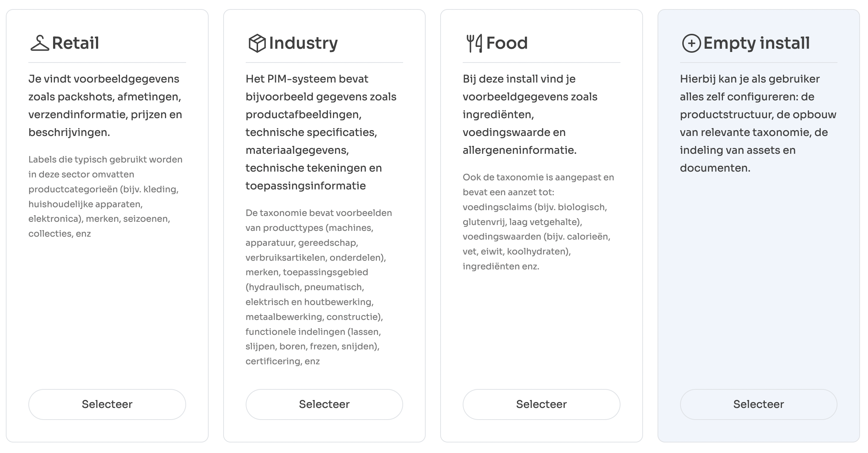Click the Food fork and knife icon

pos(474,43)
